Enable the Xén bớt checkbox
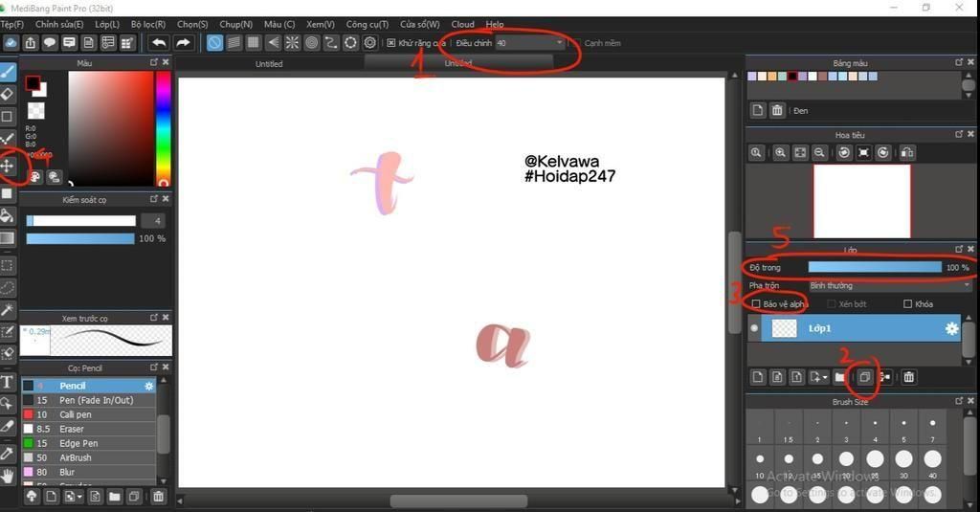 coord(832,303)
